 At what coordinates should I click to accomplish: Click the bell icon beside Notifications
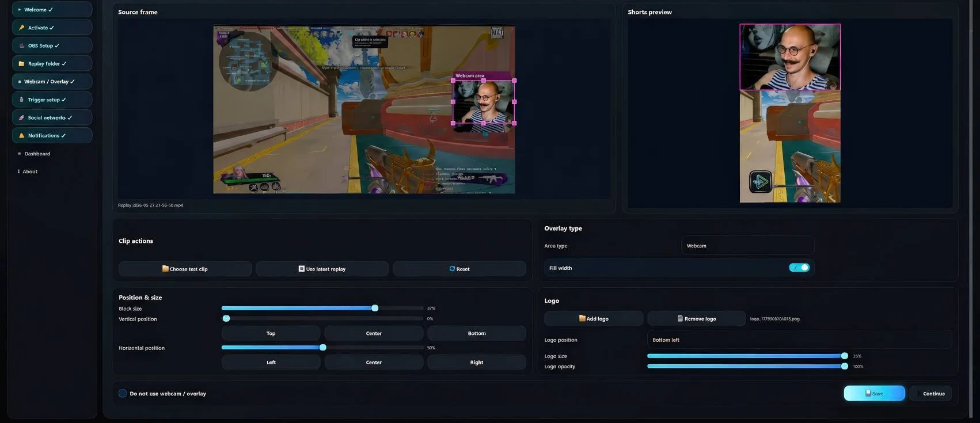(x=21, y=135)
